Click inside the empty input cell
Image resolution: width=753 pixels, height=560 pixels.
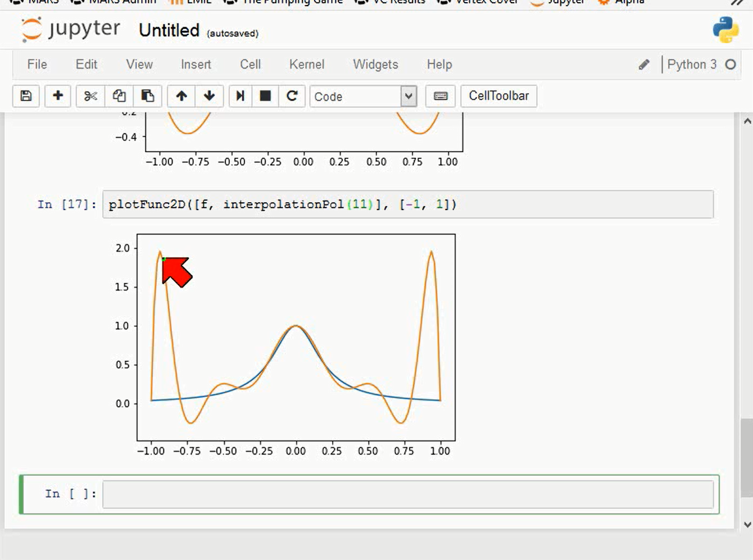pos(408,494)
